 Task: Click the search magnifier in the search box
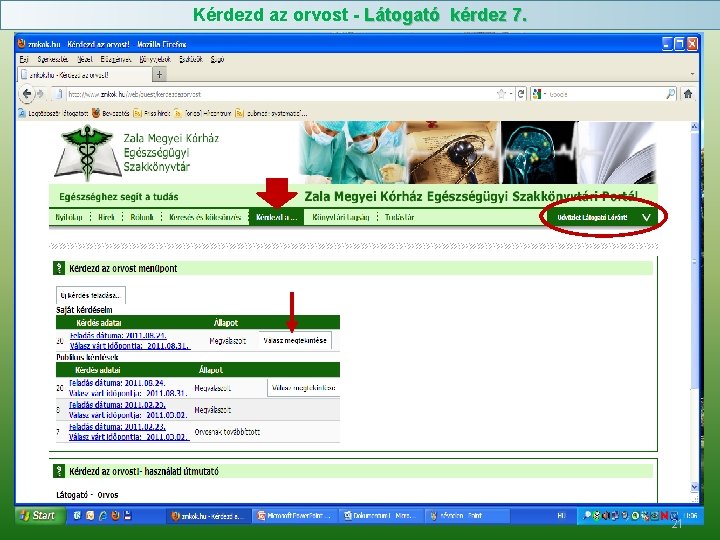click(670, 94)
